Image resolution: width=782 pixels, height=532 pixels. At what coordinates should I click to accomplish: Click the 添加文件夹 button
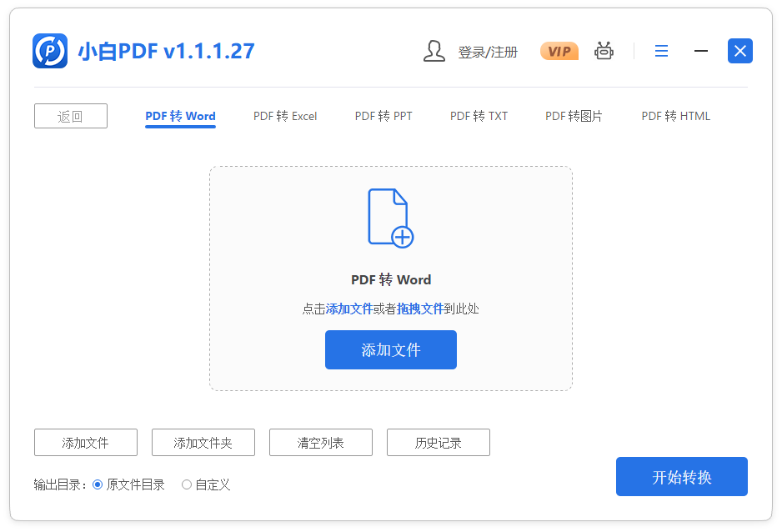coord(203,443)
